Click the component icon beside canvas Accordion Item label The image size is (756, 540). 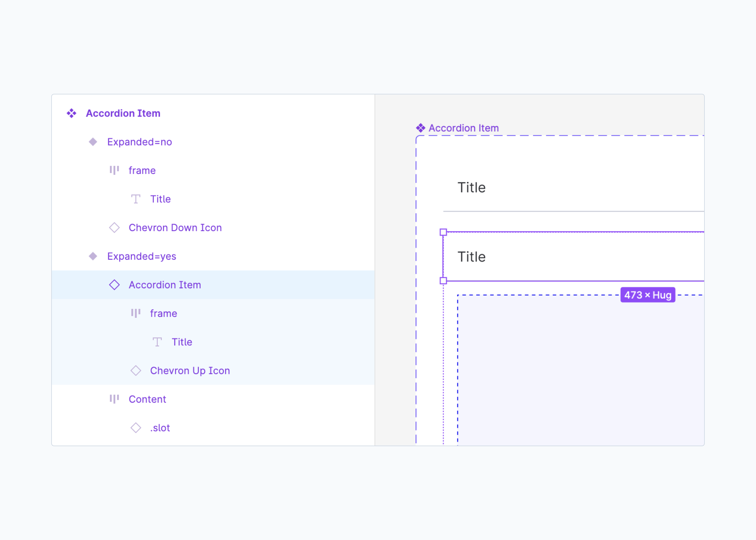pyautogui.click(x=421, y=128)
